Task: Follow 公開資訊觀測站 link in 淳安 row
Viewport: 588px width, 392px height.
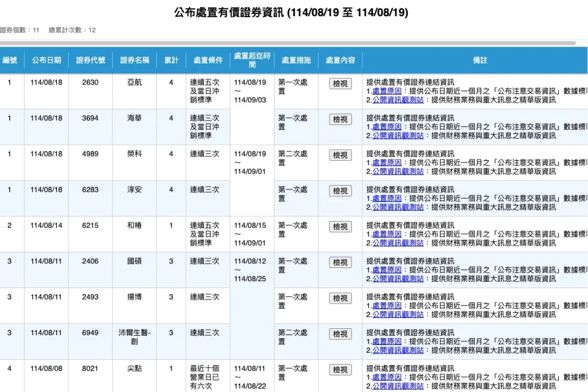Action: 398,207
